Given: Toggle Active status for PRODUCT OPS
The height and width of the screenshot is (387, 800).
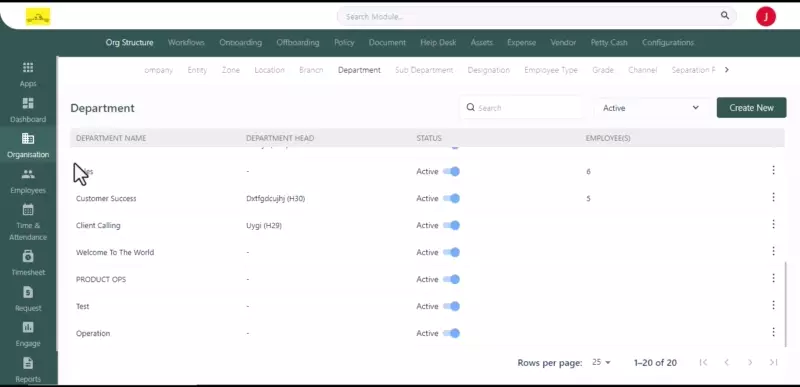Looking at the screenshot, I should coord(452,279).
